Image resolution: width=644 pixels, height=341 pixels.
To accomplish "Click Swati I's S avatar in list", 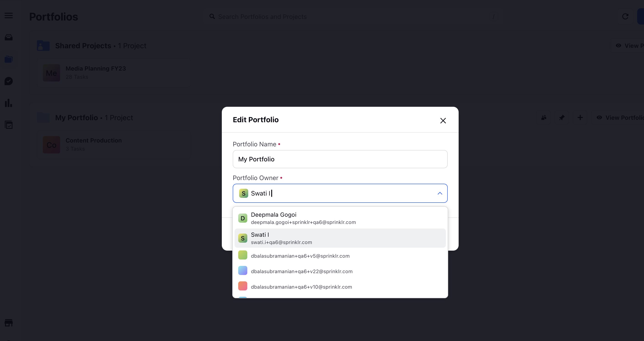I will click(243, 238).
